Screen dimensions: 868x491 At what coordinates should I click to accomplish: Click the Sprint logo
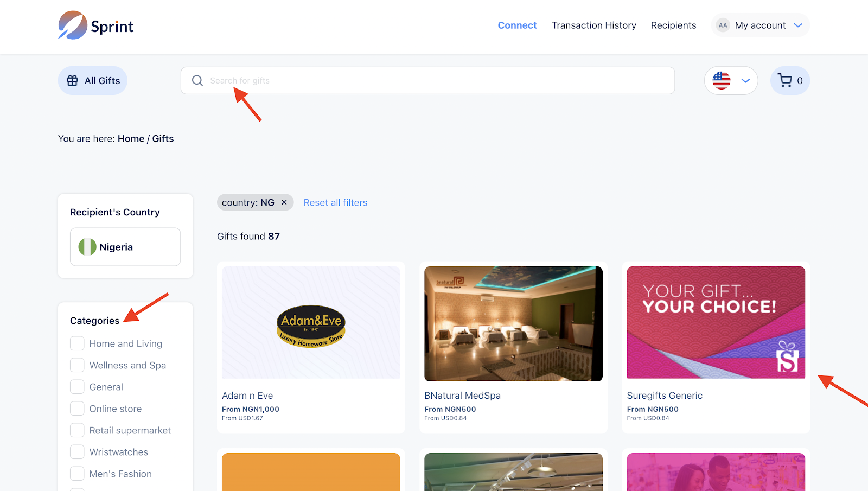tap(96, 25)
